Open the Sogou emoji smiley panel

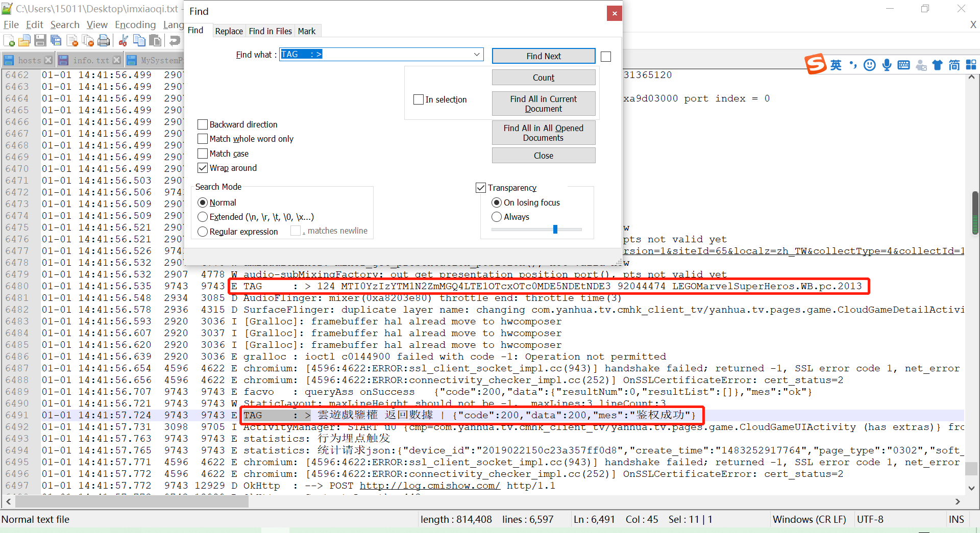pyautogui.click(x=870, y=65)
